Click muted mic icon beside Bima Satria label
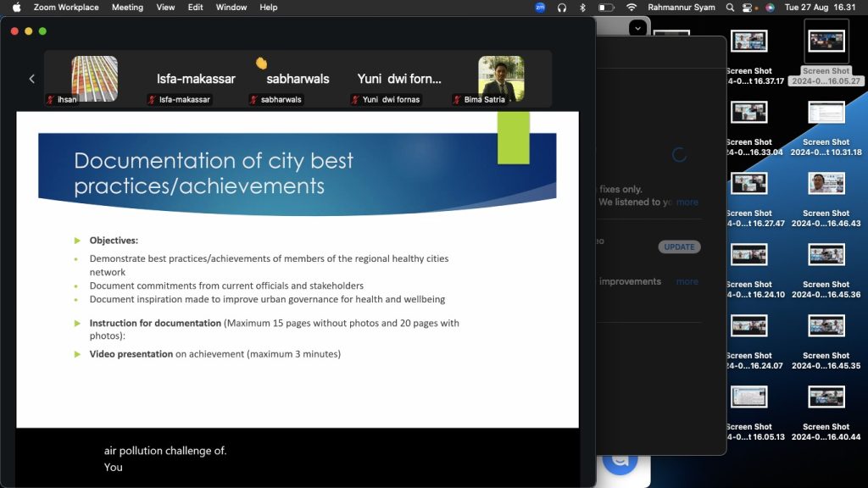Viewport: 868px width, 488px height. click(x=457, y=100)
